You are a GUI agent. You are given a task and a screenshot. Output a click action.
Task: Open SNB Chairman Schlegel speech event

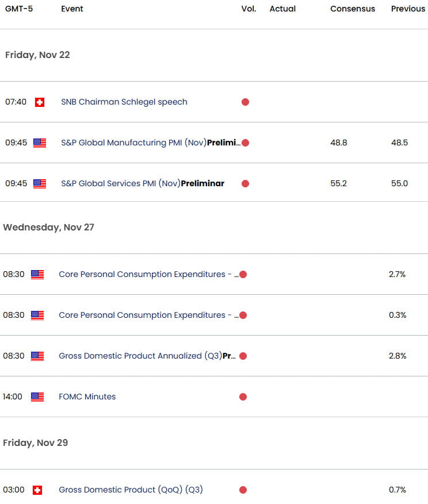tap(124, 102)
